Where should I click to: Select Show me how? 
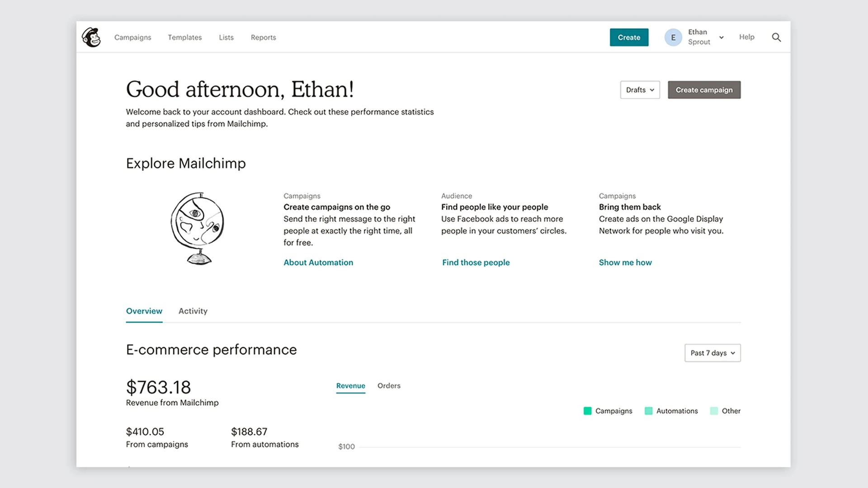pos(625,262)
